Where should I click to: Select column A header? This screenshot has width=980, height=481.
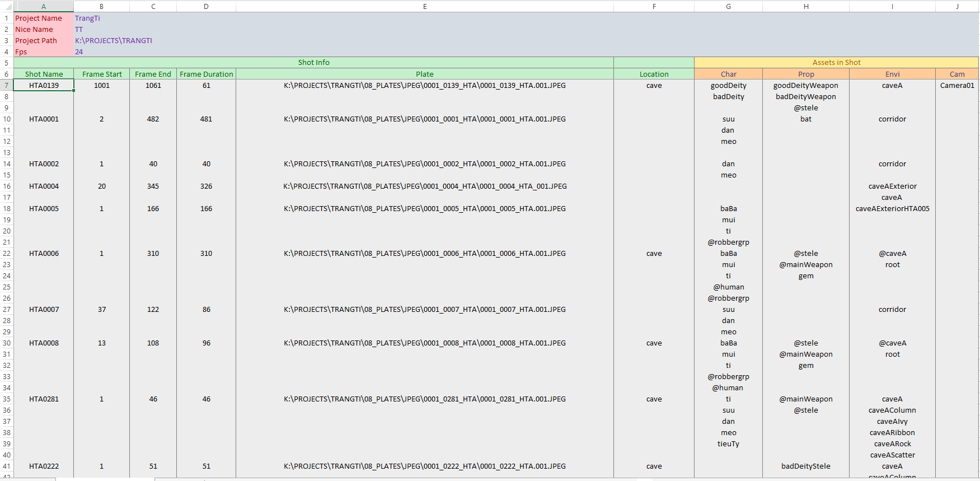pos(44,6)
